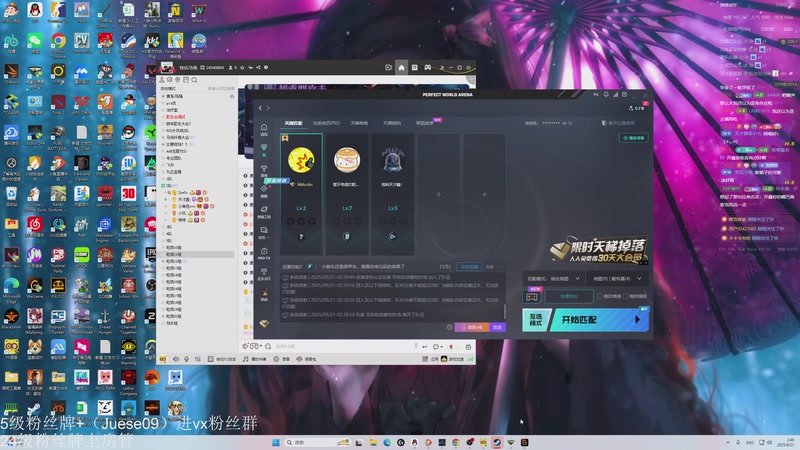800x450 pixels.
Task: Click the Lv.5 player's avatar
Action: click(x=392, y=160)
